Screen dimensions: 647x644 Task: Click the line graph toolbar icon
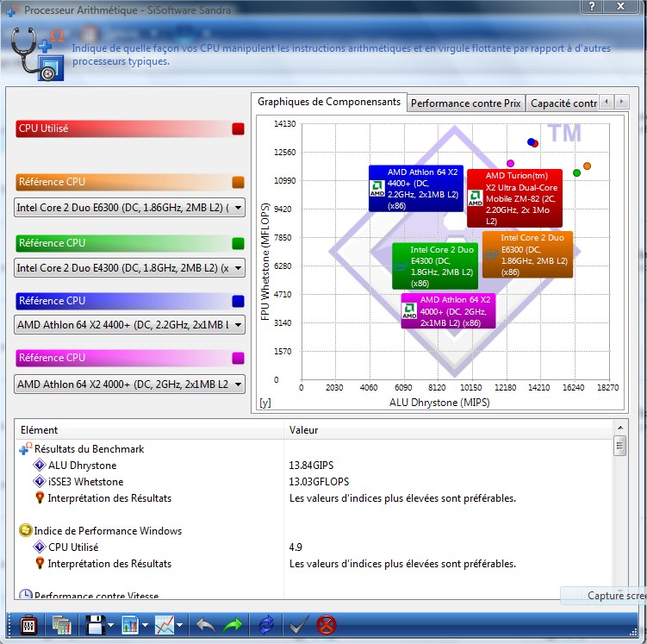point(165,625)
